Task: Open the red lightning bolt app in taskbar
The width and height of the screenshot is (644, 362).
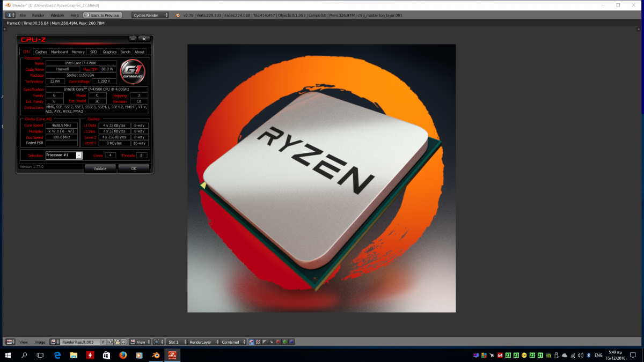Action: [90, 355]
